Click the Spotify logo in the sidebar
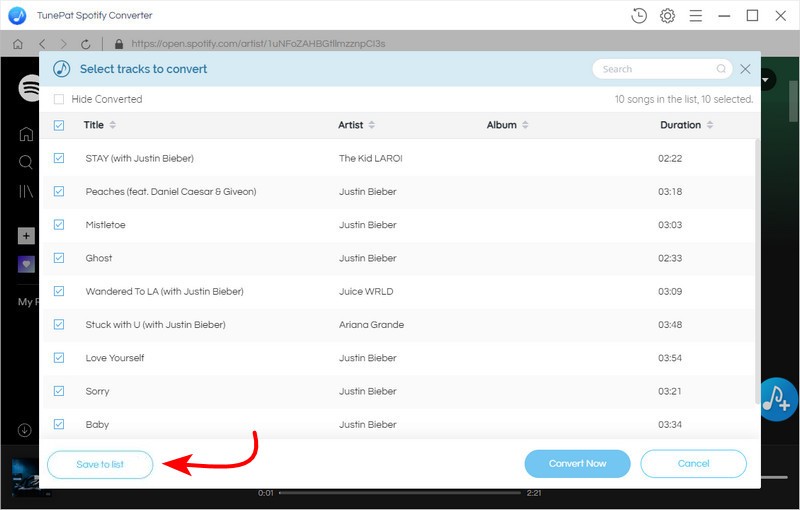This screenshot has width=800, height=510. coord(29,88)
